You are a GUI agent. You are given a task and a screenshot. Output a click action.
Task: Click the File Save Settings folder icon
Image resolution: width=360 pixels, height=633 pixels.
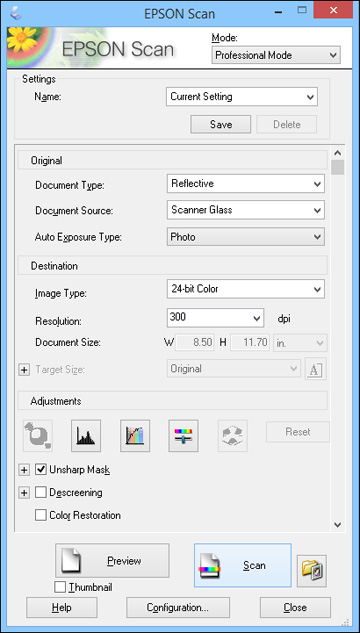pyautogui.click(x=312, y=571)
